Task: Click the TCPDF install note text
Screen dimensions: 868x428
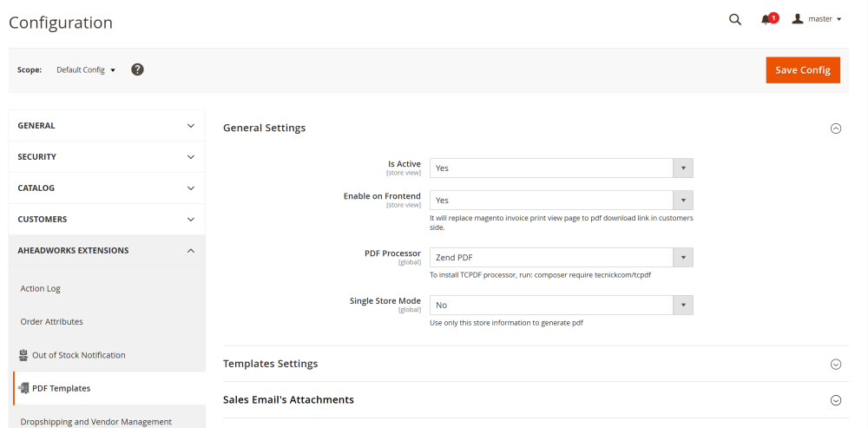Action: (540, 275)
